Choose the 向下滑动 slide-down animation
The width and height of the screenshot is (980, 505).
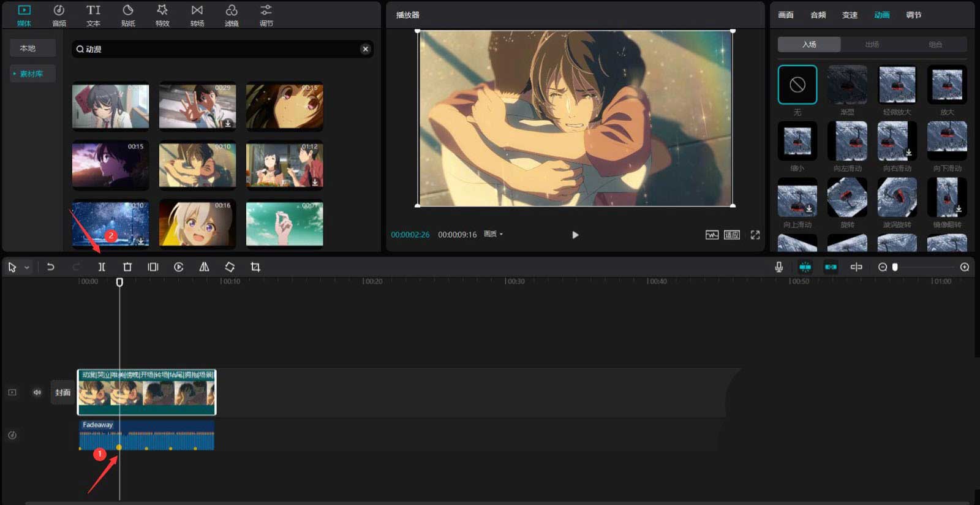click(947, 141)
